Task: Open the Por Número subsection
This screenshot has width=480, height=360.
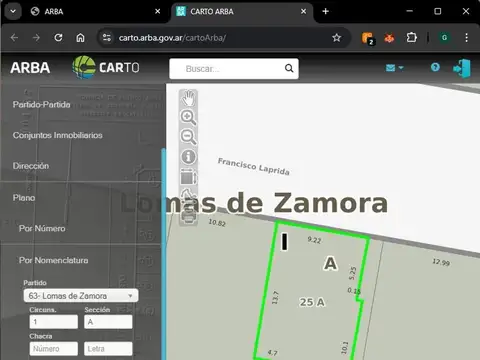Action: tap(42, 229)
